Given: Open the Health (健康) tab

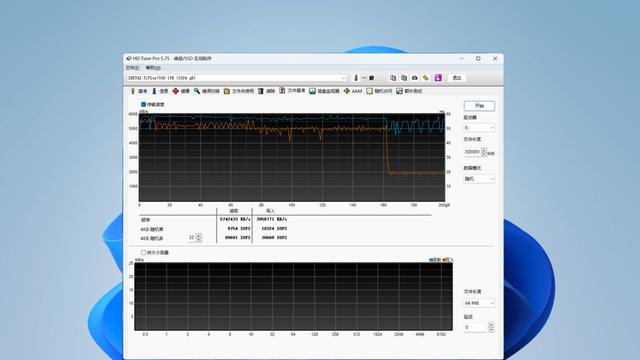Looking at the screenshot, I should tap(181, 91).
